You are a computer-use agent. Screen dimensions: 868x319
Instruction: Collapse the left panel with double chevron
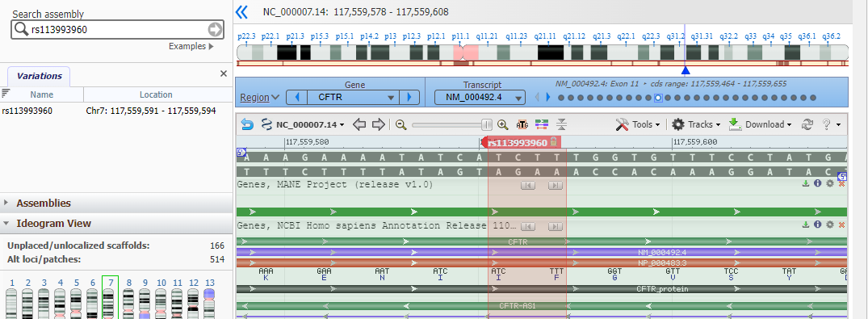pos(241,12)
